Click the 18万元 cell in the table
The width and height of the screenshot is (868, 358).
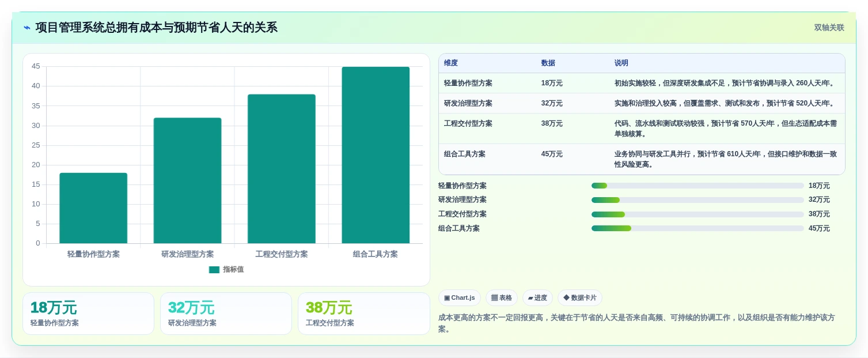coord(552,84)
